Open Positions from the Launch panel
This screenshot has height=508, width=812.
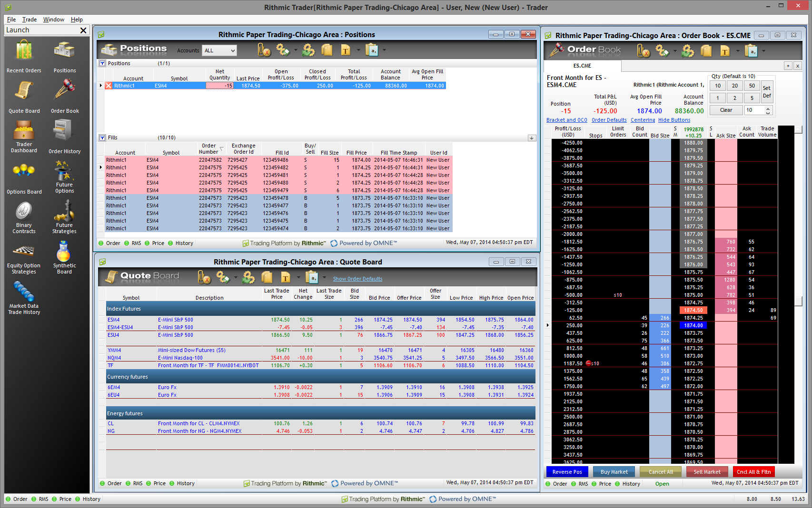65,56
